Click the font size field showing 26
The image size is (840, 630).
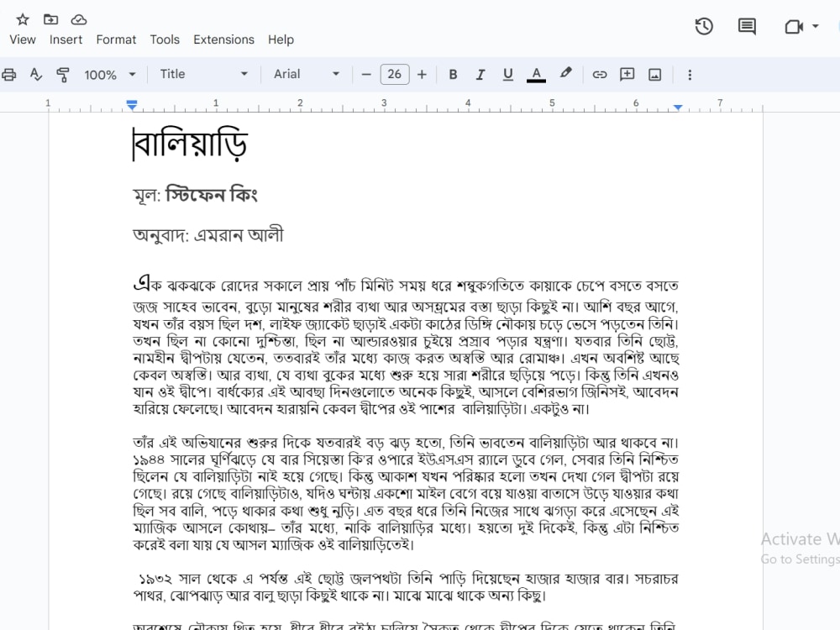(394, 74)
